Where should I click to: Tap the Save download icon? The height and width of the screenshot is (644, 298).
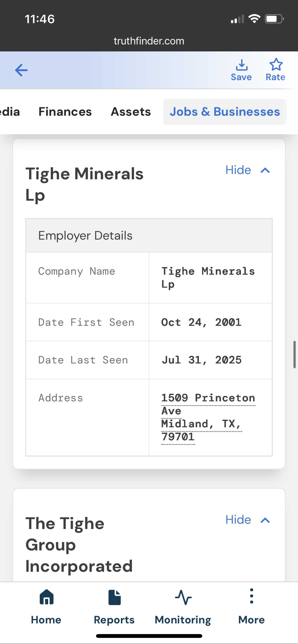(x=241, y=65)
